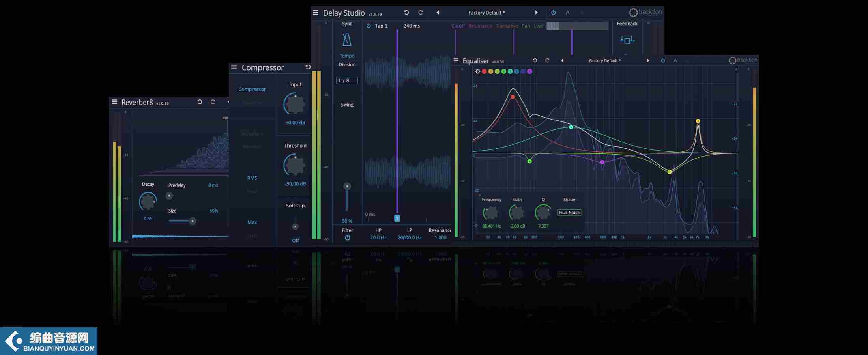Select A state in Equaliser
The image size is (868, 355).
point(675,60)
